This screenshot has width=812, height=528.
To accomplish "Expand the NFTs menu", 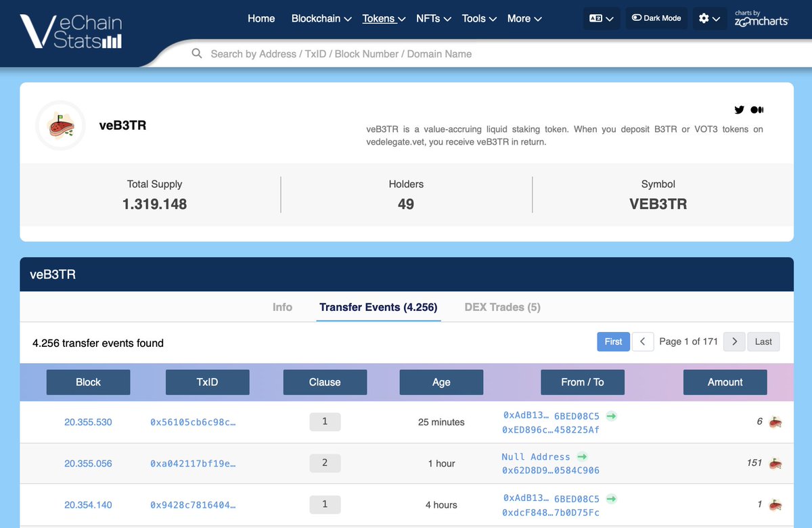I will pos(434,18).
